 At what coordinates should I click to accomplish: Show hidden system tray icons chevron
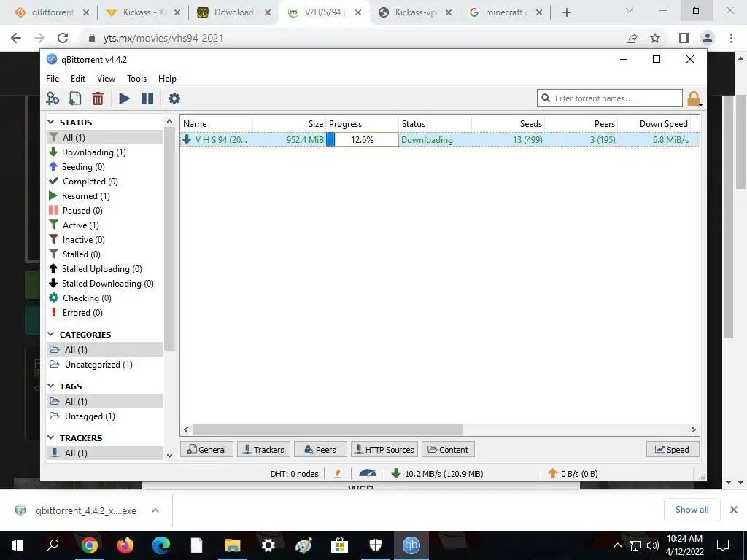point(617,545)
